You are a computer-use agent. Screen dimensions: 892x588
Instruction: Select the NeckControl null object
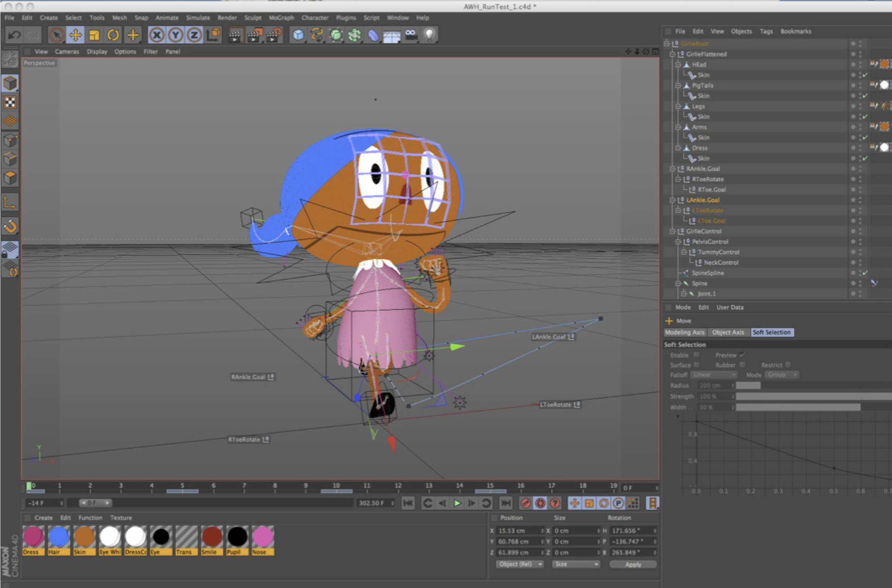[x=721, y=262]
